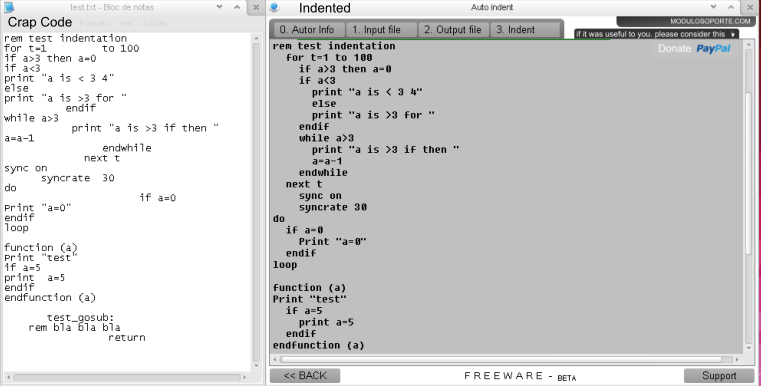Open the Ver menu in Notepad

(x=126, y=23)
